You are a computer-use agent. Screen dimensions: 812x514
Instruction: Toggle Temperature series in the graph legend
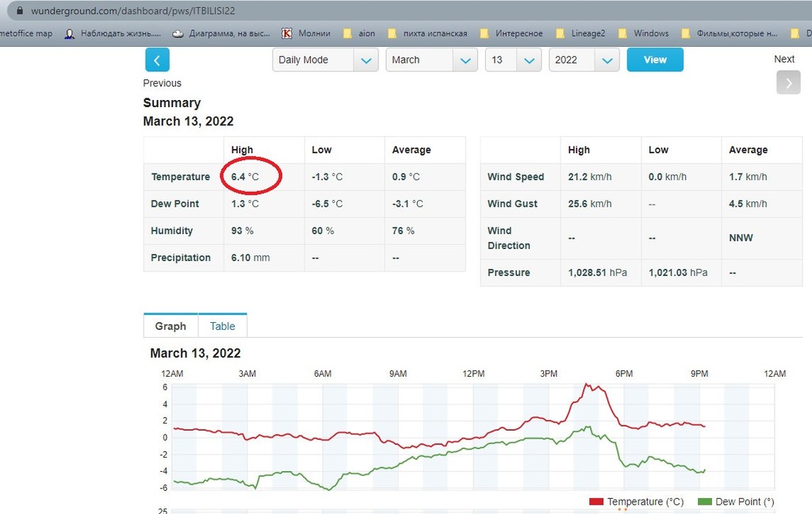637,501
